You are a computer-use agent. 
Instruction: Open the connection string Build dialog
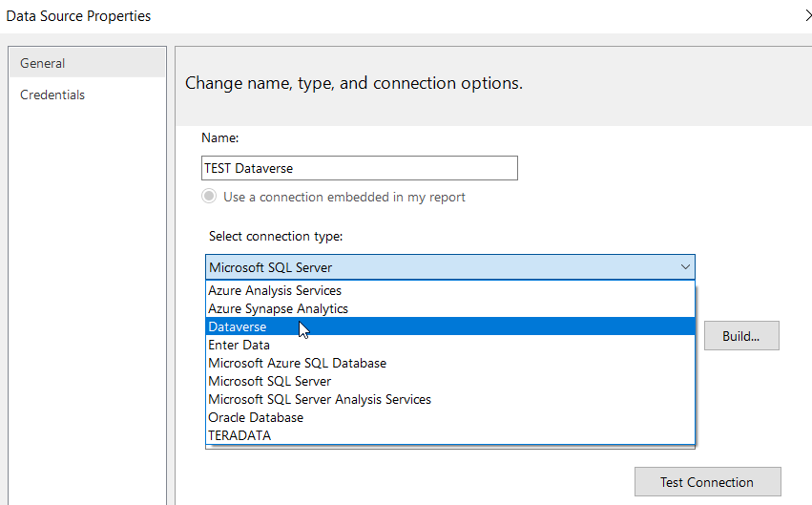pos(741,336)
